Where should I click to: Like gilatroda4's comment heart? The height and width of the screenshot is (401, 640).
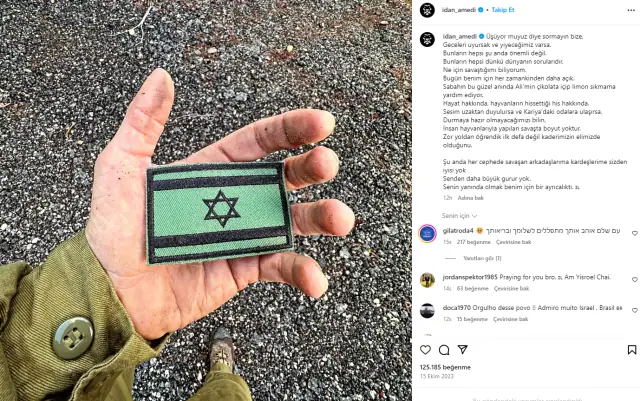(x=635, y=233)
